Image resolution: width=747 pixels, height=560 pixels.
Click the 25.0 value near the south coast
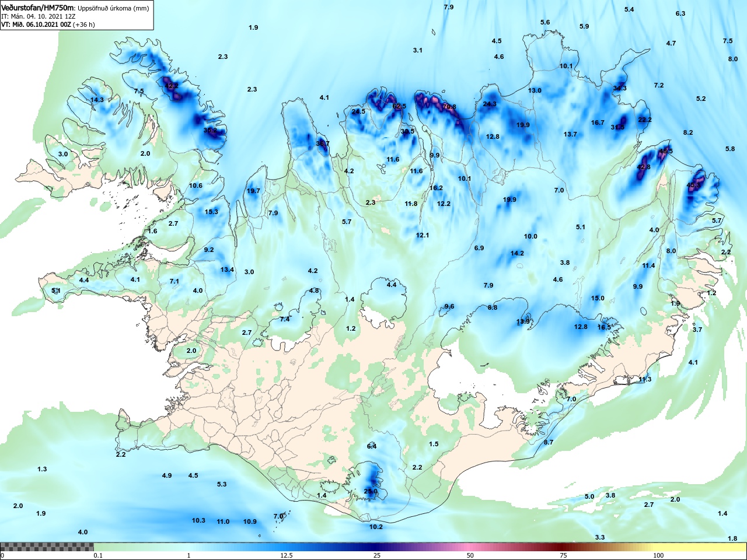coord(371,491)
